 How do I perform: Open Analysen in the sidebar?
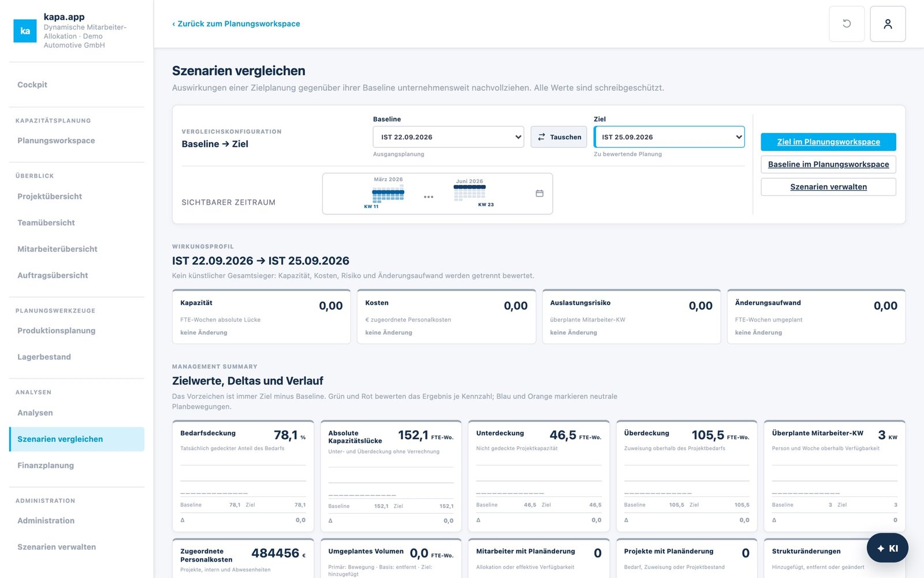(77, 413)
